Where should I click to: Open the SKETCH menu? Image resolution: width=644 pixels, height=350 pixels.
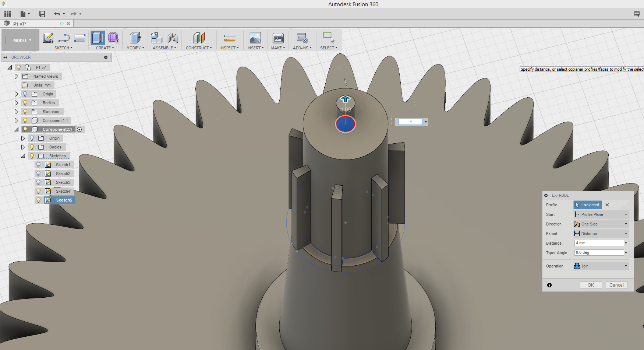63,48
